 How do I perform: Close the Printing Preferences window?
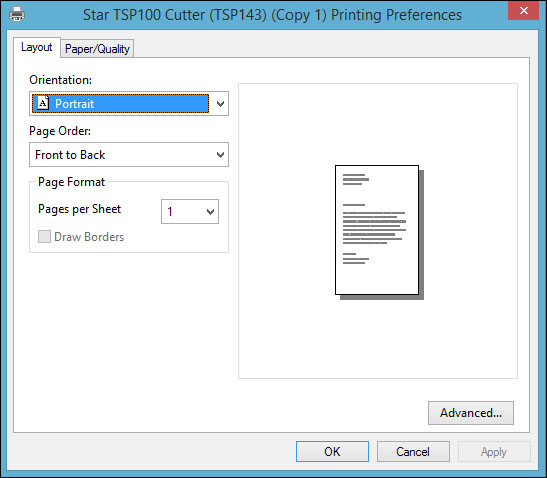(523, 10)
